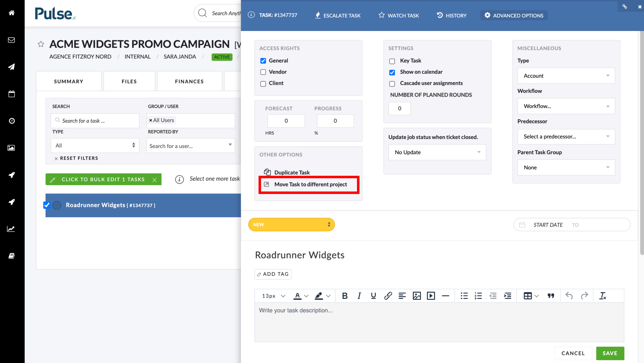Click the circle status toggle on Roadrunner Widgets row

coord(57,205)
